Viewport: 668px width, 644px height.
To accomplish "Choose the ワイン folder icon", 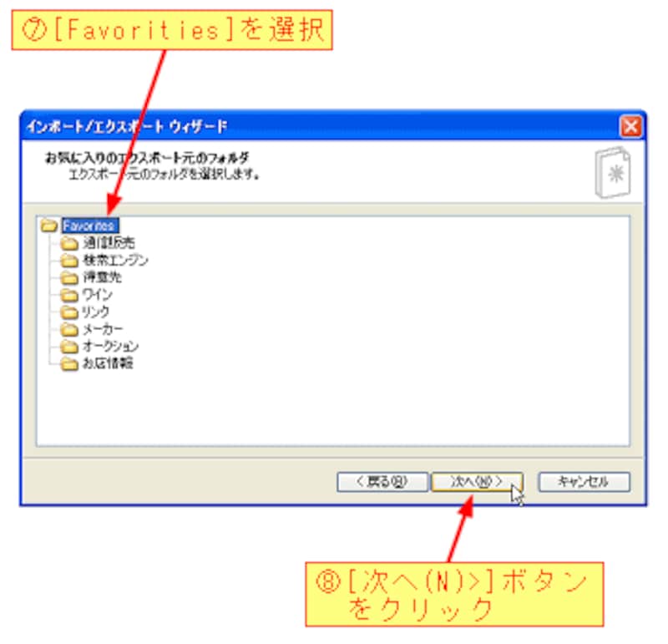I will [x=69, y=295].
